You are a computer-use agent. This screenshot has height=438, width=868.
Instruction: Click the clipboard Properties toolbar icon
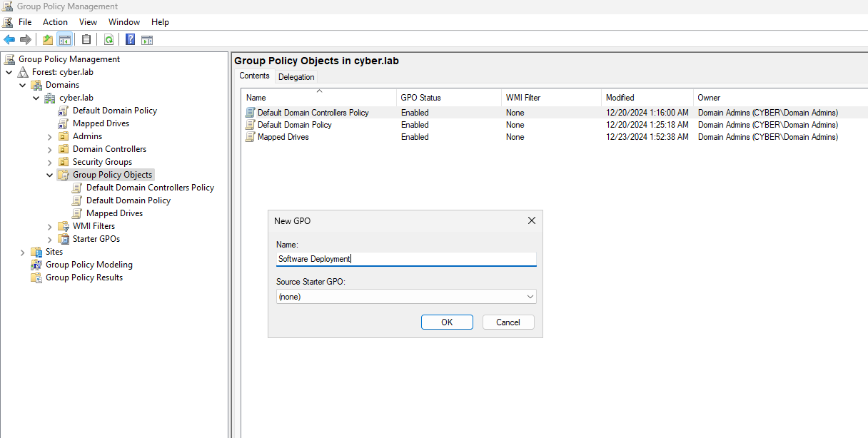[86, 40]
